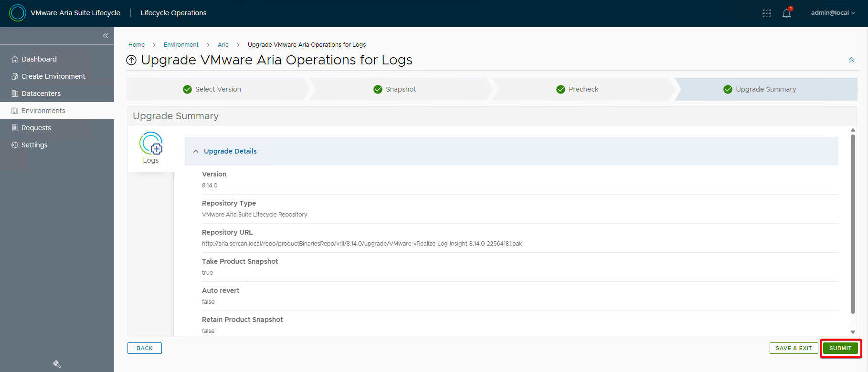Screen dimensions: 868x372
Task: Click the Settings gear icon in sidebar
Action: coord(15,145)
